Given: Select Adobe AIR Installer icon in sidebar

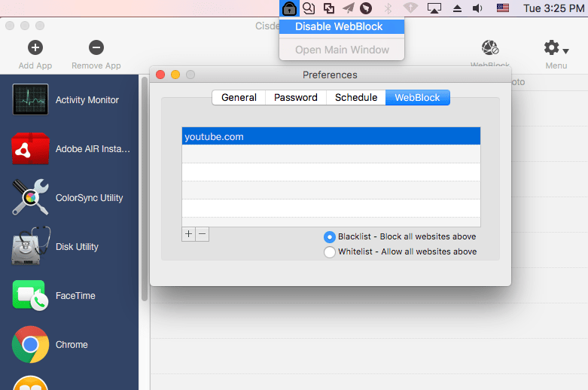Looking at the screenshot, I should point(30,148).
